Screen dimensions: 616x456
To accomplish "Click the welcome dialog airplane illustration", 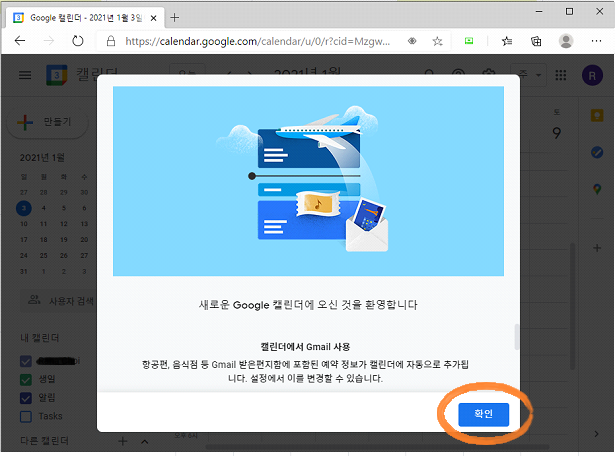I will pyautogui.click(x=308, y=181).
